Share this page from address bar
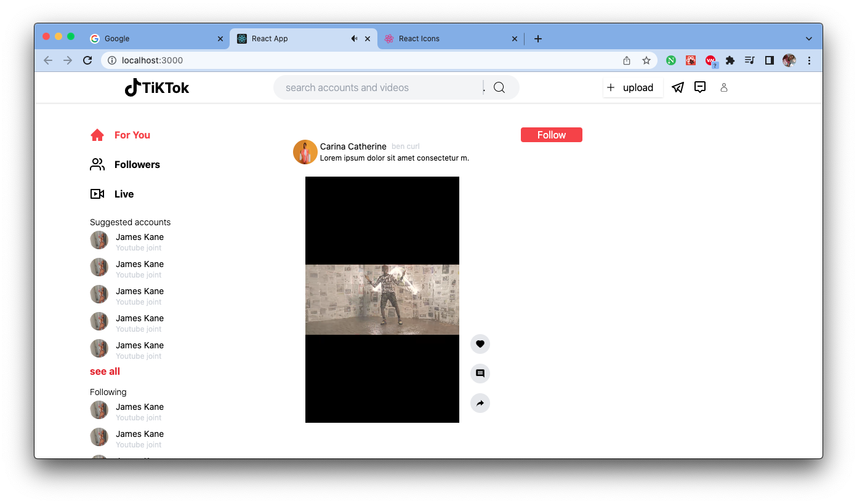The width and height of the screenshot is (857, 504). [x=627, y=60]
